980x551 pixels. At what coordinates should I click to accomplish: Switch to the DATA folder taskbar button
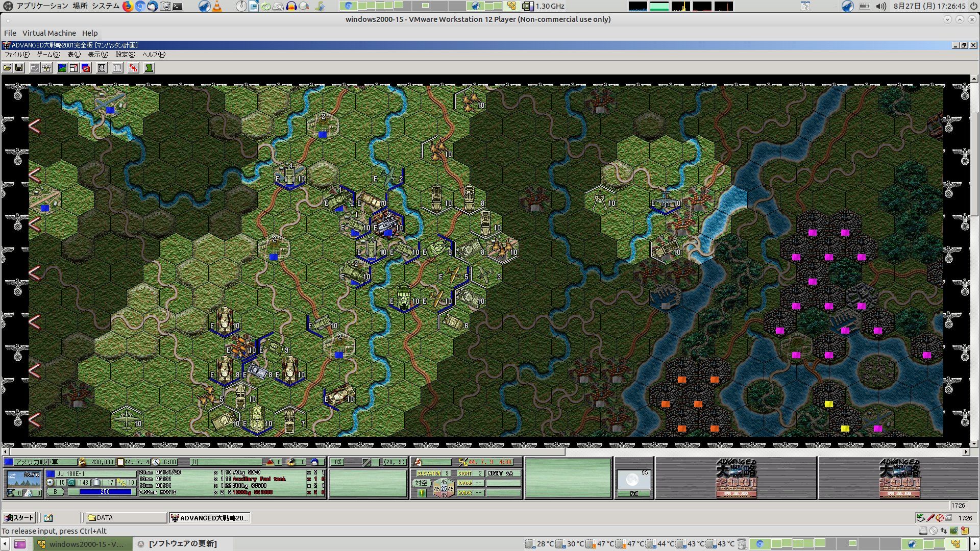pyautogui.click(x=126, y=518)
